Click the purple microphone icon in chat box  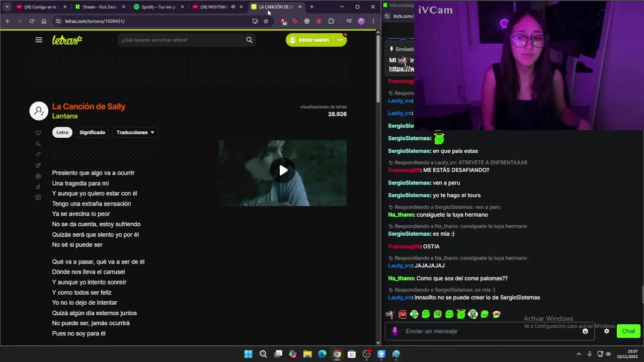point(395,331)
